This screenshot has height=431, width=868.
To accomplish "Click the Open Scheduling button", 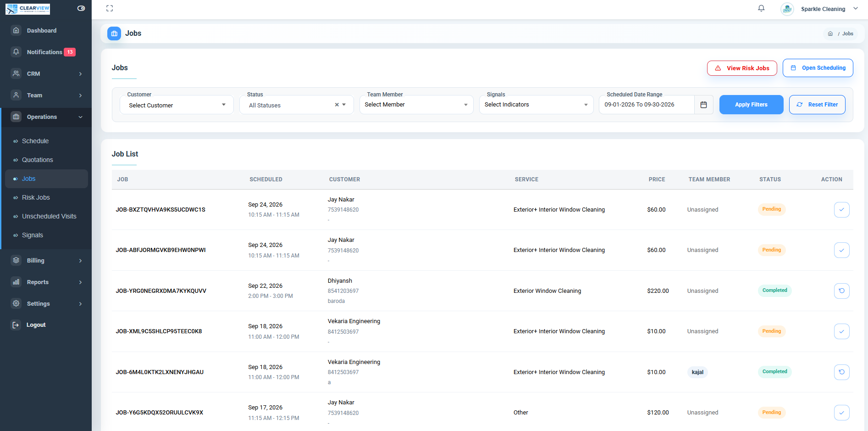I will pyautogui.click(x=818, y=68).
